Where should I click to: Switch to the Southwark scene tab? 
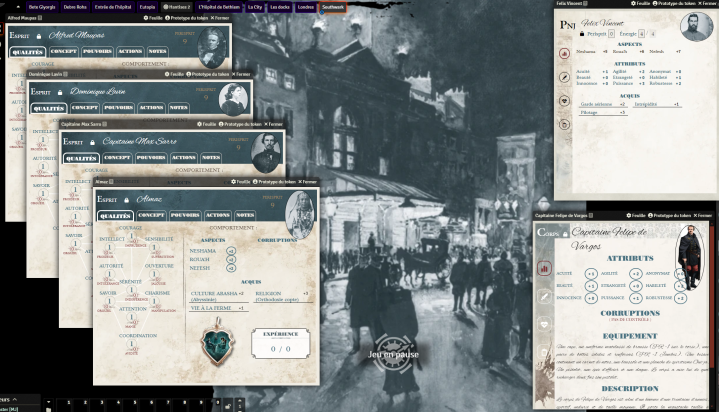(x=332, y=6)
